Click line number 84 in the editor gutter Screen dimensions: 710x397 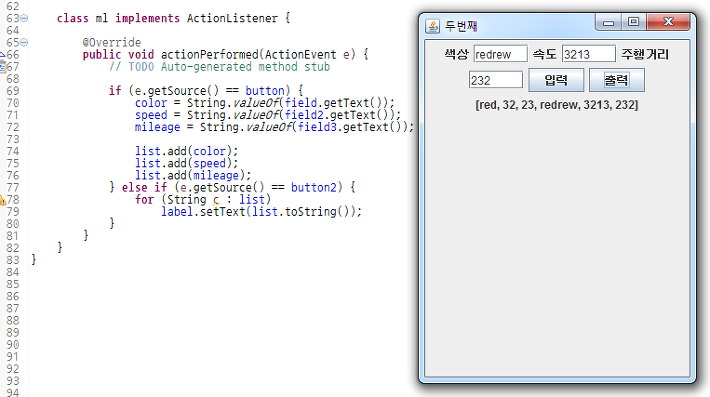(x=13, y=273)
